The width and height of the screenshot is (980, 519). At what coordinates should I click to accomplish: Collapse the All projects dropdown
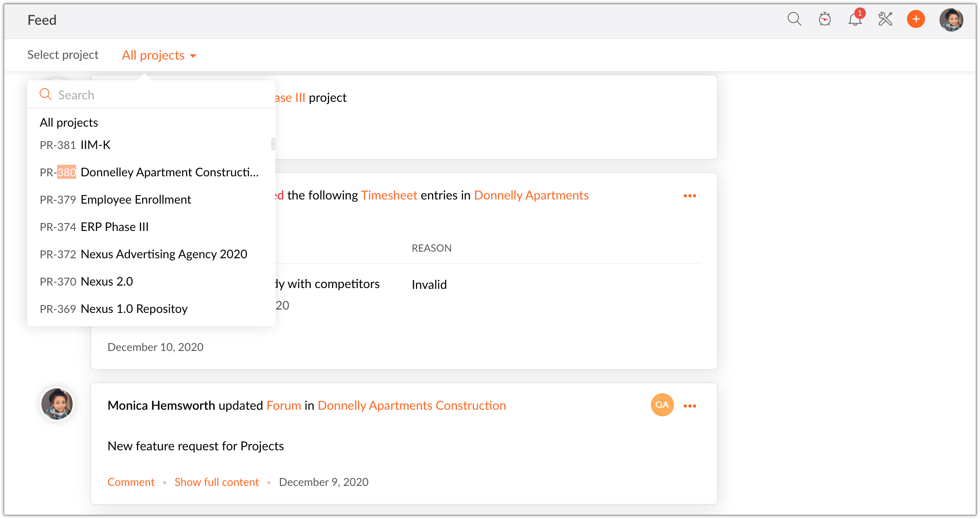(x=159, y=55)
